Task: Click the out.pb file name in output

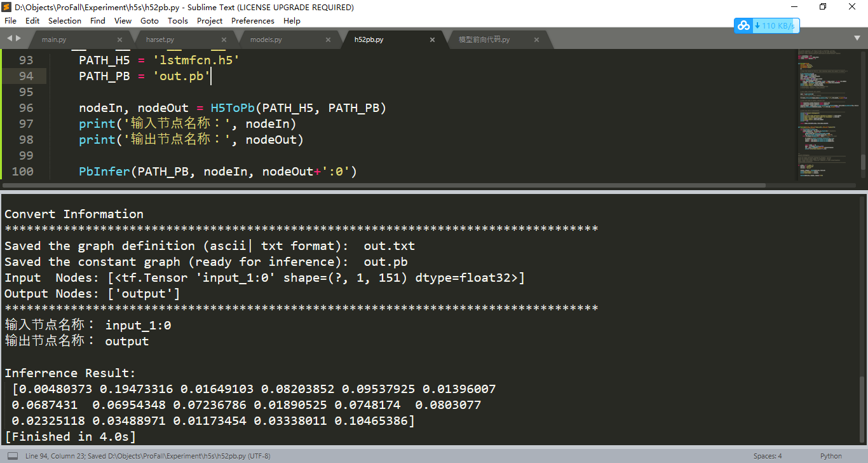Action: (386, 262)
